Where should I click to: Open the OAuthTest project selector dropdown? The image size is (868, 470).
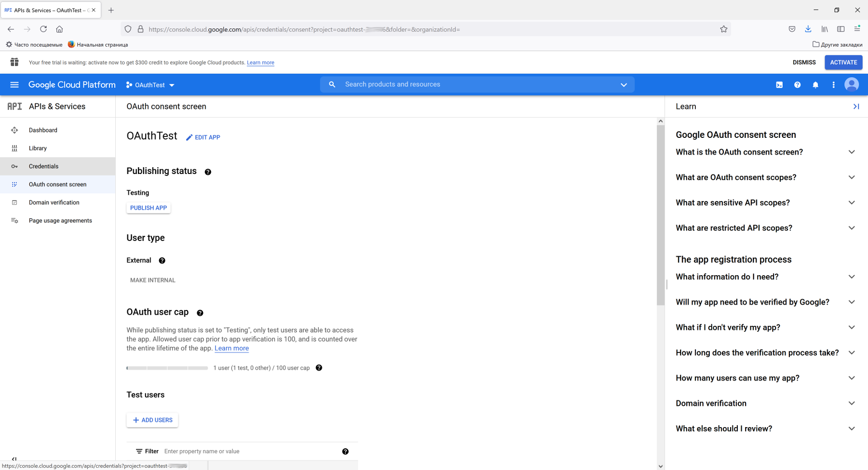(x=150, y=85)
